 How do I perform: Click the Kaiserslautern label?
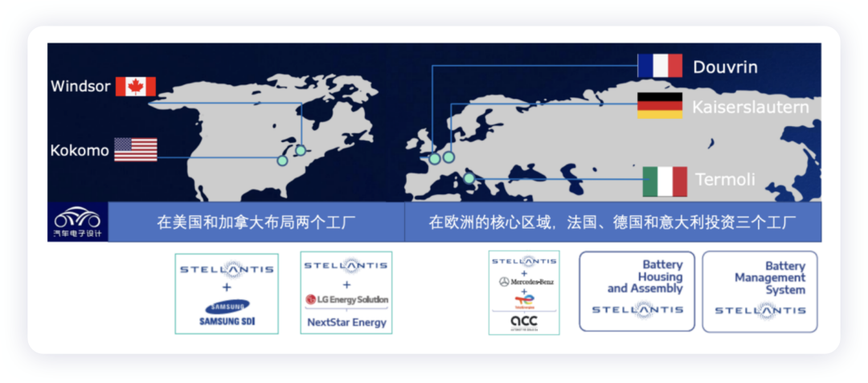coord(751,107)
